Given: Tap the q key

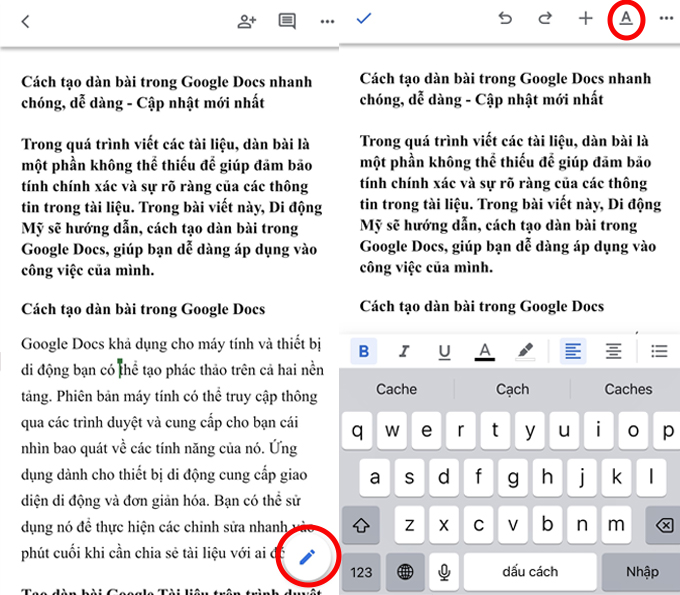Looking at the screenshot, I should (x=357, y=431).
